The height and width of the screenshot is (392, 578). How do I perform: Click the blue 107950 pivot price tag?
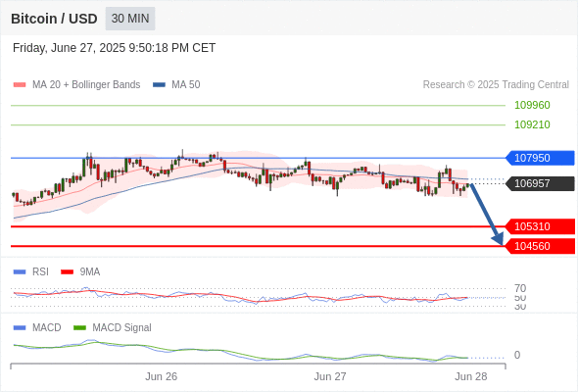coord(540,158)
